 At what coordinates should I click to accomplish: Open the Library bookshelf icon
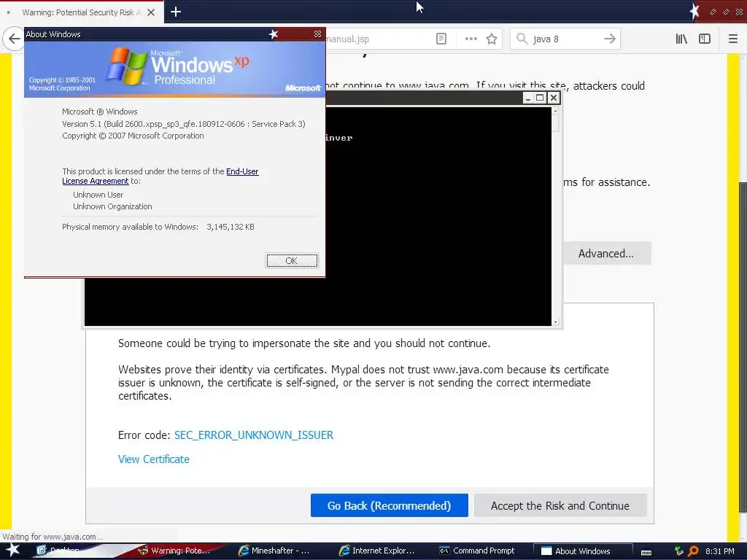tap(681, 39)
